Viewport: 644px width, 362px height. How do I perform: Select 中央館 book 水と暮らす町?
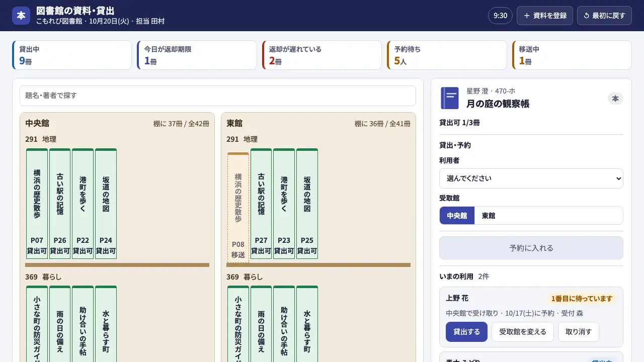(x=106, y=324)
